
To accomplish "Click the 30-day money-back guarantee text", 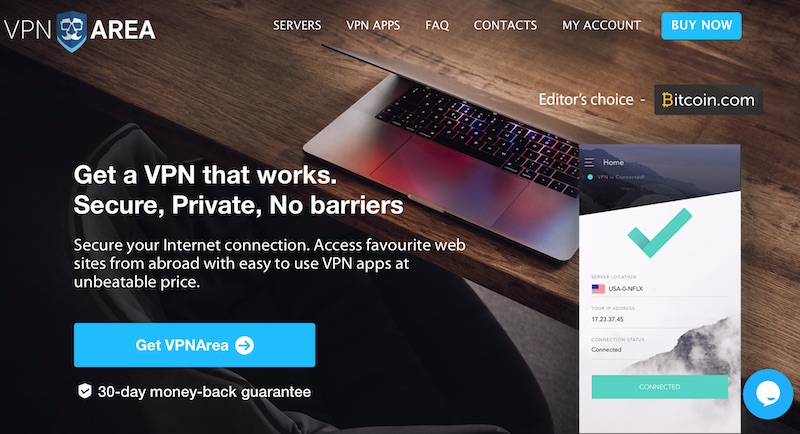I will pos(204,392).
